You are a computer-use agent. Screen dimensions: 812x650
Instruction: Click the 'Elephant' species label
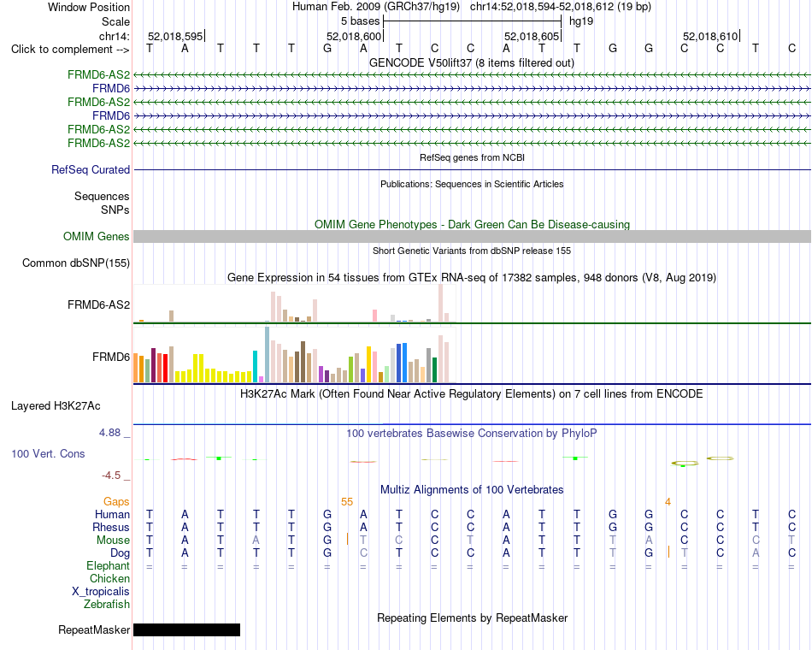108,565
